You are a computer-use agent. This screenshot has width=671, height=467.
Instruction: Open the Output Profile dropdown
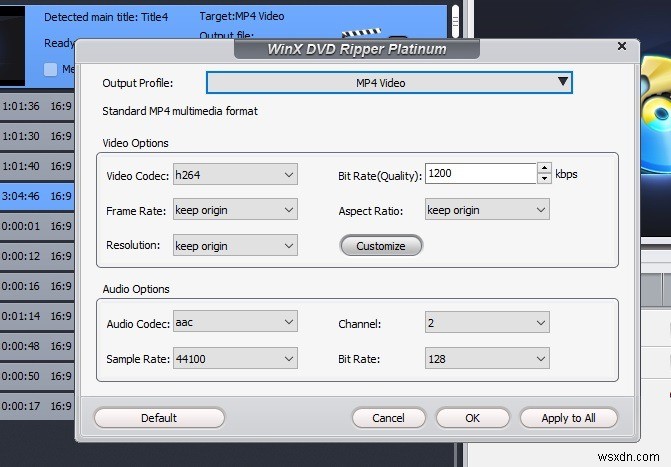[x=389, y=83]
